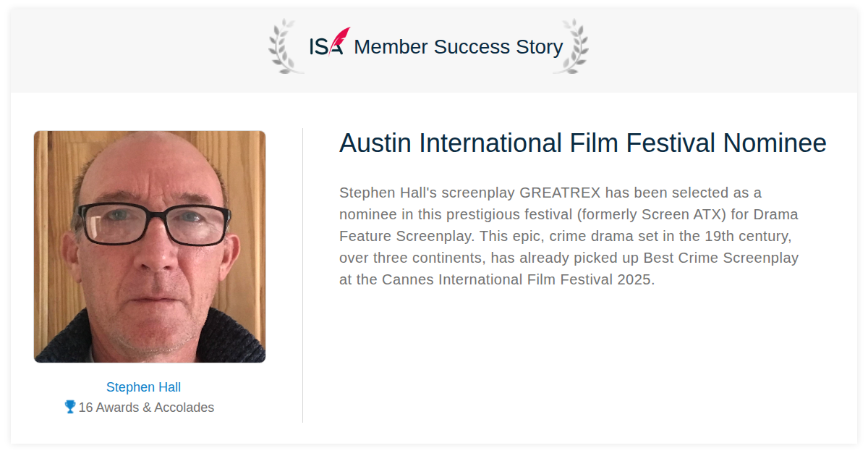This screenshot has height=456, width=868.
Task: Click the vertical divider beside the photo
Action: [x=302, y=275]
